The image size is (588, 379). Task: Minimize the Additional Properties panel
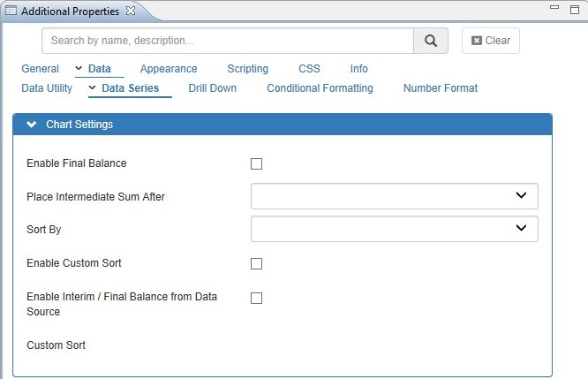pyautogui.click(x=554, y=9)
